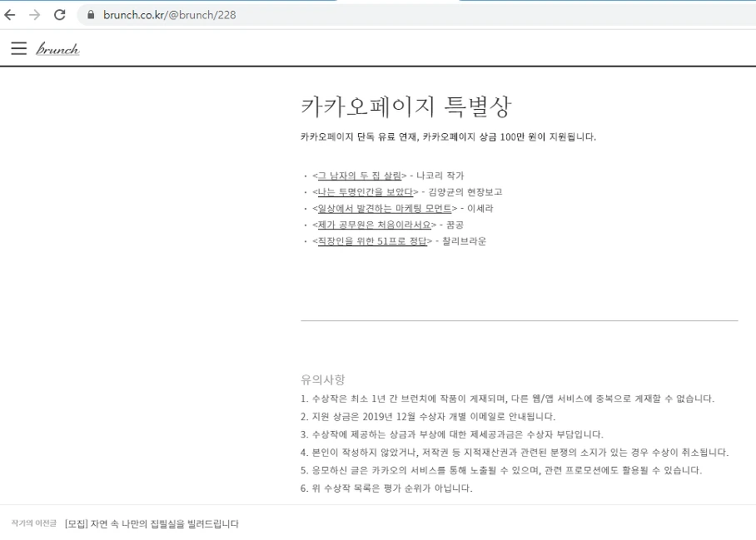Viewport: 756px width, 540px height.
Task: Click notice item 2 about 2019년 12월 이메일 안내
Action: tap(428, 416)
